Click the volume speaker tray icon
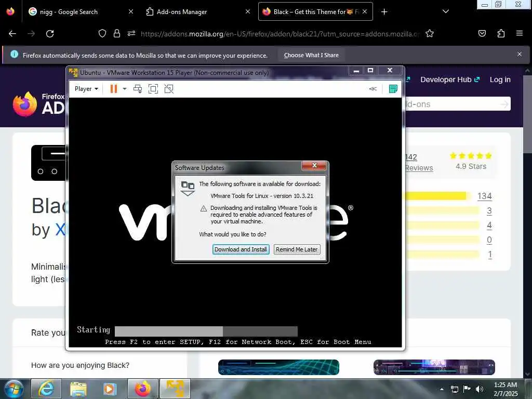 (x=480, y=389)
